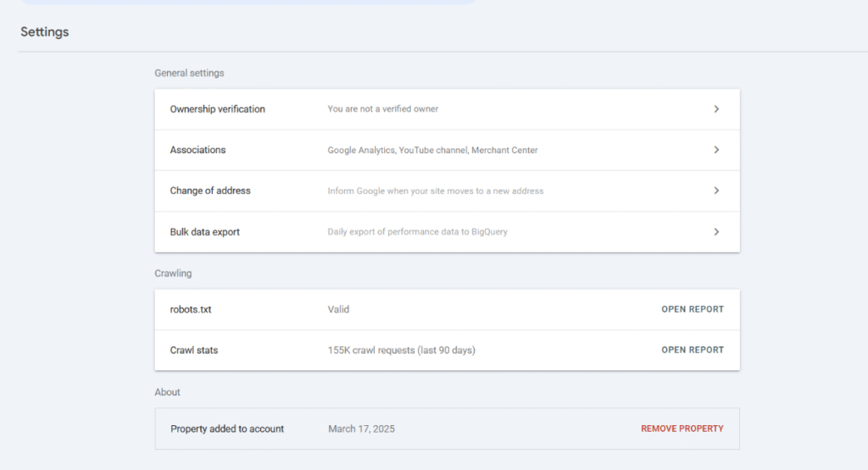Viewport: 868px width, 470px height.
Task: Click the chevron arrow beside Associations
Action: (716, 150)
